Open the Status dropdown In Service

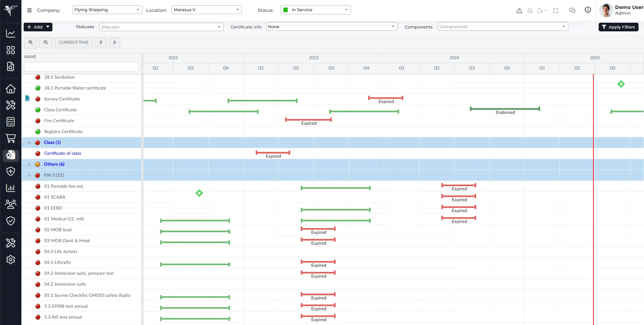315,10
